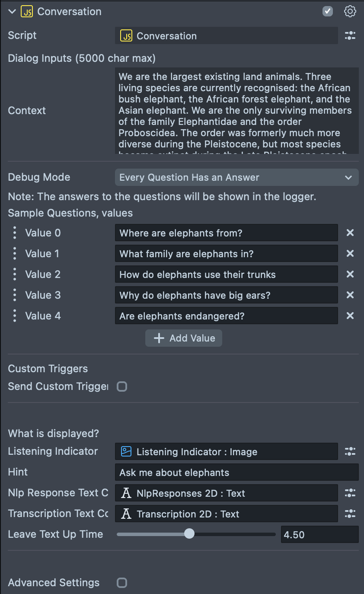The height and width of the screenshot is (594, 364).
Task: Remove Value 0 with its X icon
Action: coord(350,233)
